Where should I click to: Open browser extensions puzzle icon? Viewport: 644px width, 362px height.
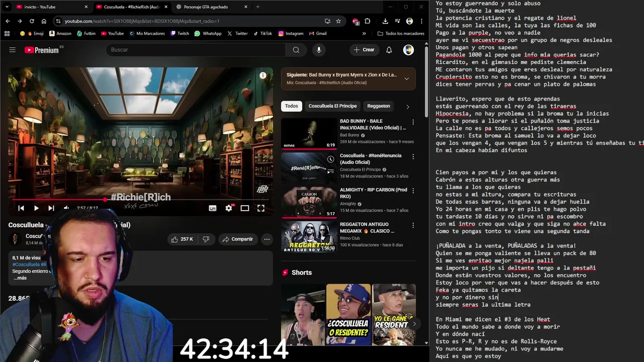point(368,21)
